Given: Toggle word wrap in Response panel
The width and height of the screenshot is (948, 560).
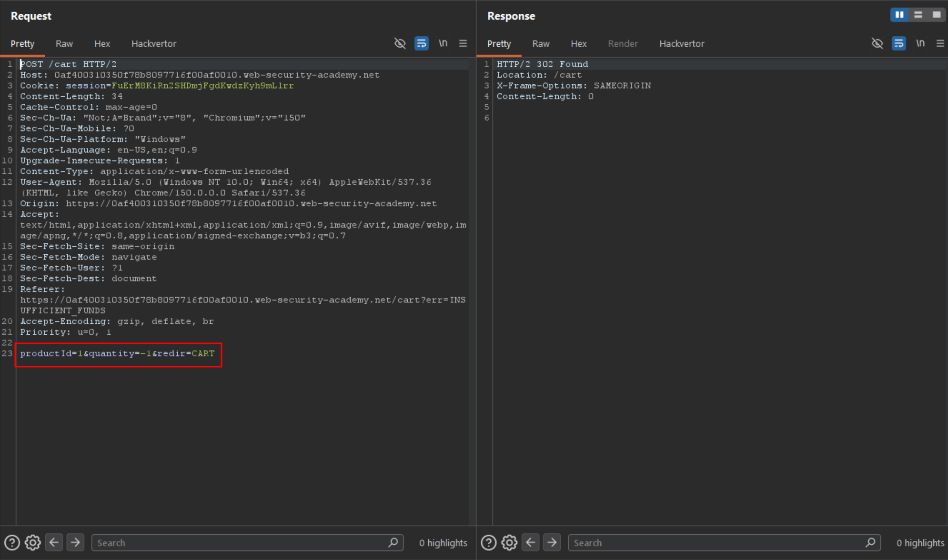Looking at the screenshot, I should click(x=899, y=43).
